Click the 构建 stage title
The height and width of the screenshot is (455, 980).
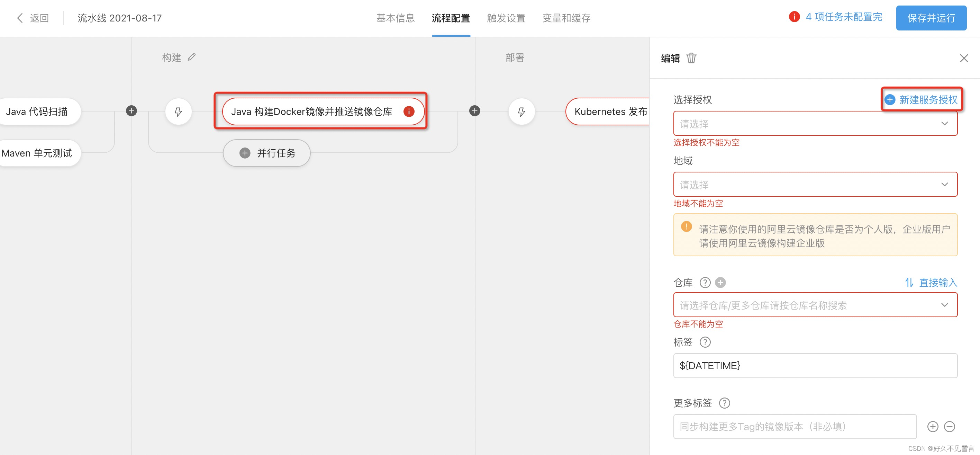point(172,57)
